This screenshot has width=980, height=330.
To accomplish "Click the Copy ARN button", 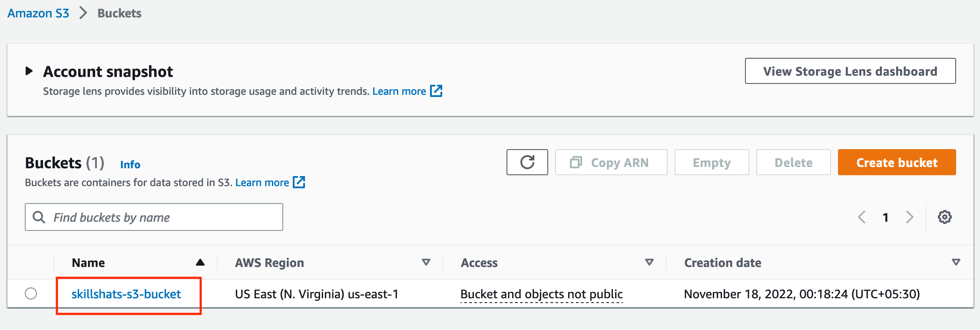I will pos(611,162).
